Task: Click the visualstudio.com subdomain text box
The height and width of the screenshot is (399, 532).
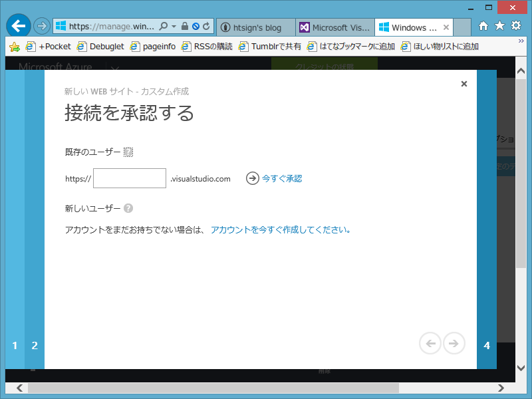Action: click(x=130, y=178)
